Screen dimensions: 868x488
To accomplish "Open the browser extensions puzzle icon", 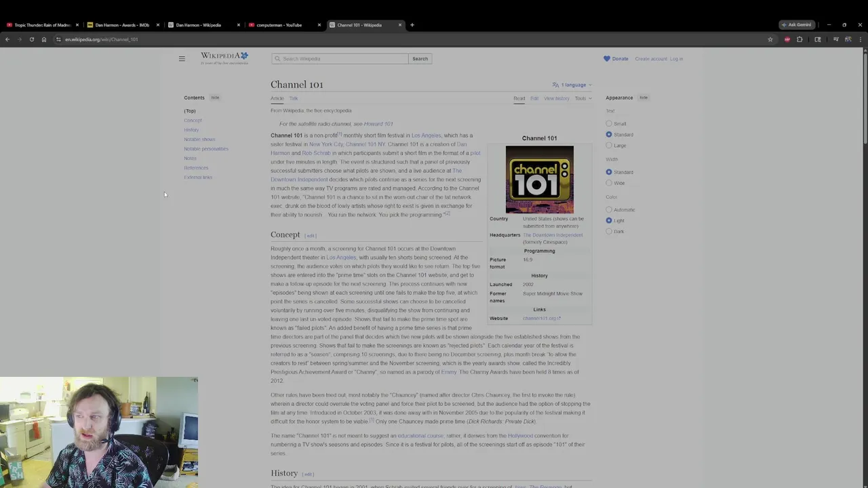I will [800, 39].
